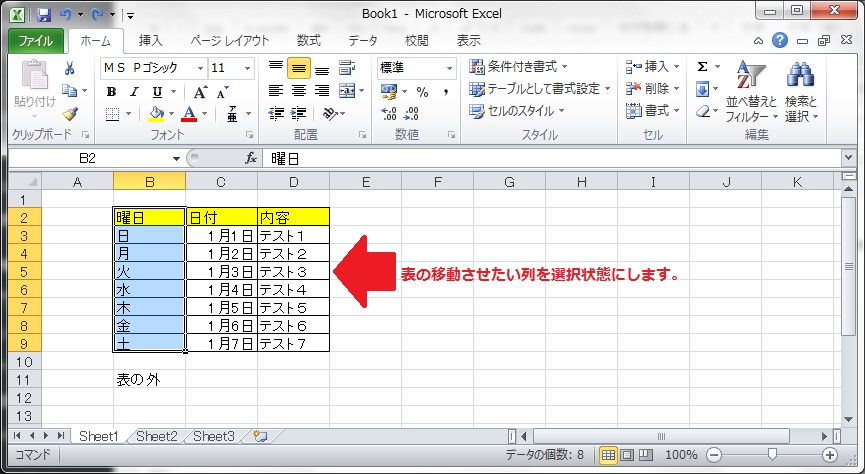The image size is (865, 474).
Task: Click the percent style icon
Action: (x=423, y=92)
